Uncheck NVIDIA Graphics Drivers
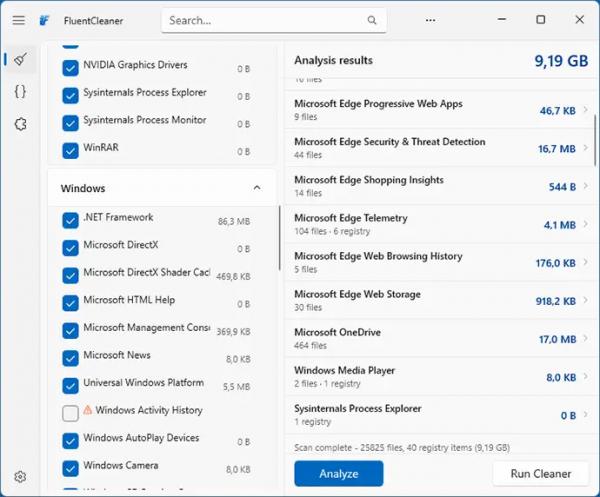This screenshot has height=497, width=600. coord(70,68)
